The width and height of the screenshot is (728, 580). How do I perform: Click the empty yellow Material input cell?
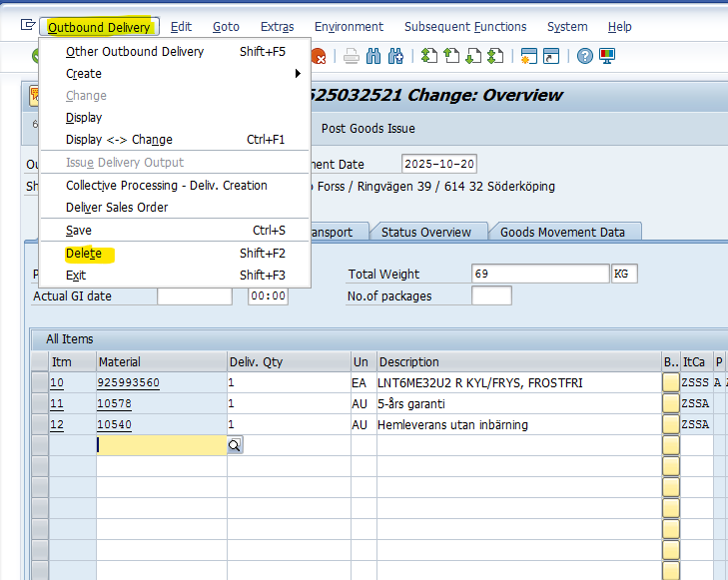pyautogui.click(x=161, y=445)
